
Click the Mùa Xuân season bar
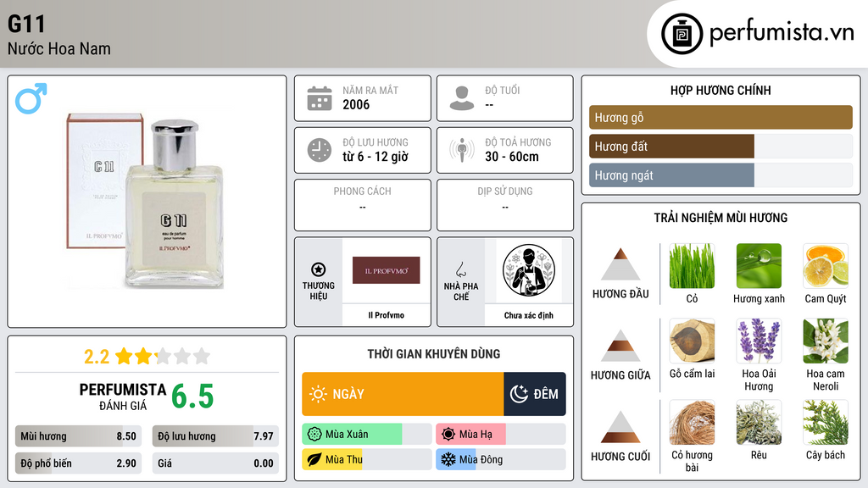click(x=366, y=435)
